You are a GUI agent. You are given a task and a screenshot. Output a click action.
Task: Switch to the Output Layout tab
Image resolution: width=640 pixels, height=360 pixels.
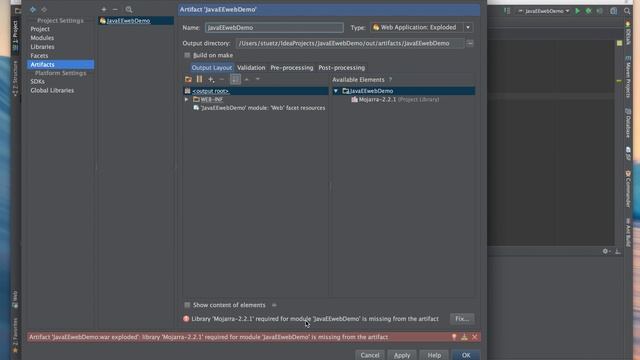pyautogui.click(x=211, y=68)
